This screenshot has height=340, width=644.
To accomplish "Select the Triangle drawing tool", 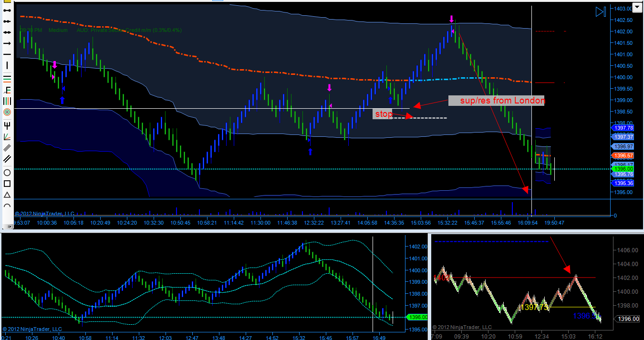I will point(7,195).
